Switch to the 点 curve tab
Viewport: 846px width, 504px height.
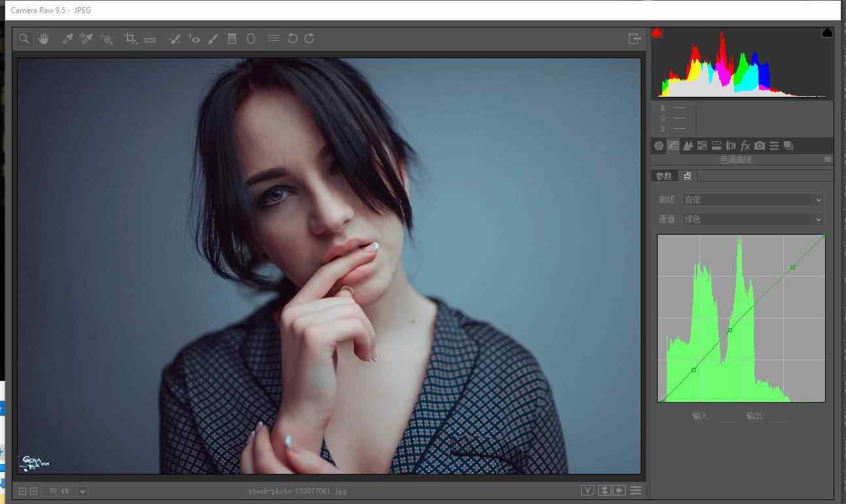(686, 176)
